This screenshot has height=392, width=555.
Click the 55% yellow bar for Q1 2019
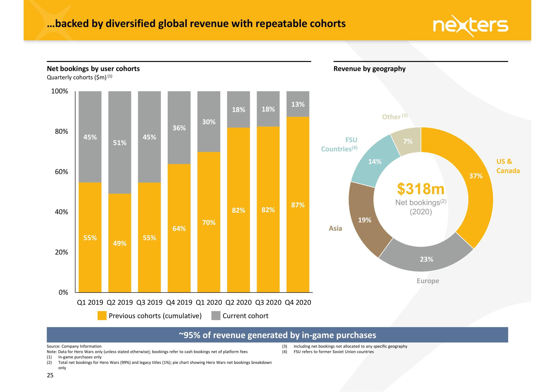(x=90, y=237)
